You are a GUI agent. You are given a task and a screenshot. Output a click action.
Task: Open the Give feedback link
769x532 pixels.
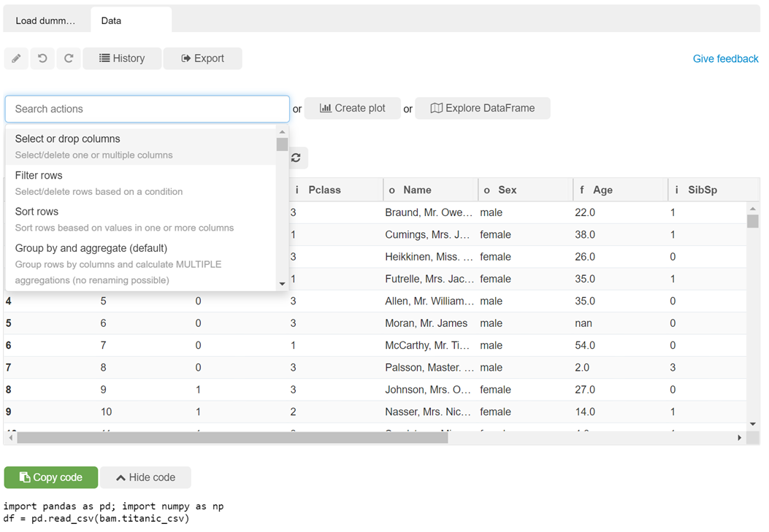(x=725, y=58)
